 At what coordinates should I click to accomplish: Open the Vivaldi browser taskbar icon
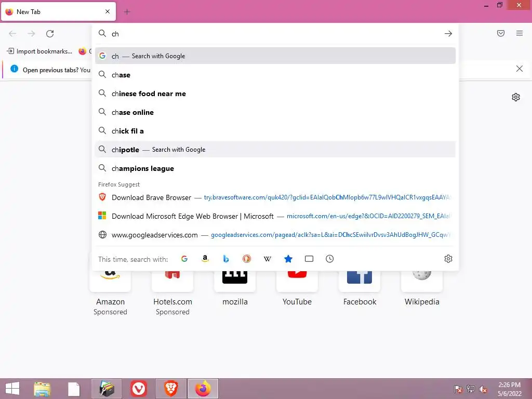pyautogui.click(x=139, y=389)
